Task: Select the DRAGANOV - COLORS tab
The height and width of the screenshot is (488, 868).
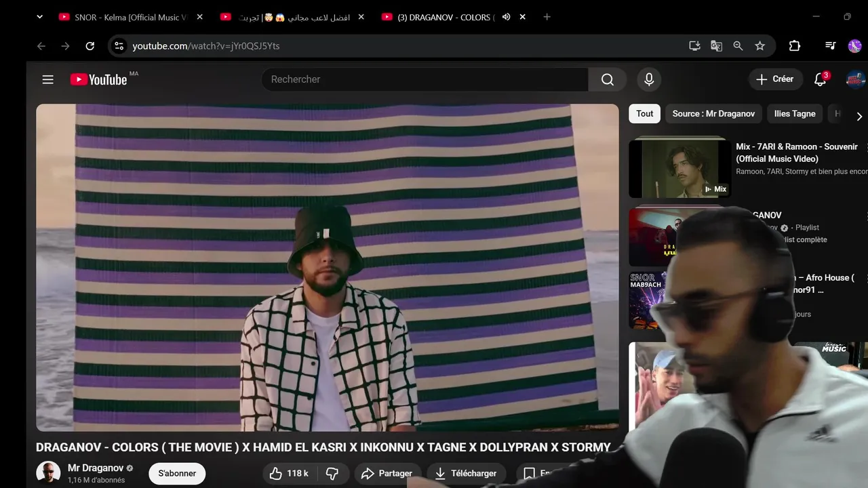Action: pyautogui.click(x=453, y=17)
